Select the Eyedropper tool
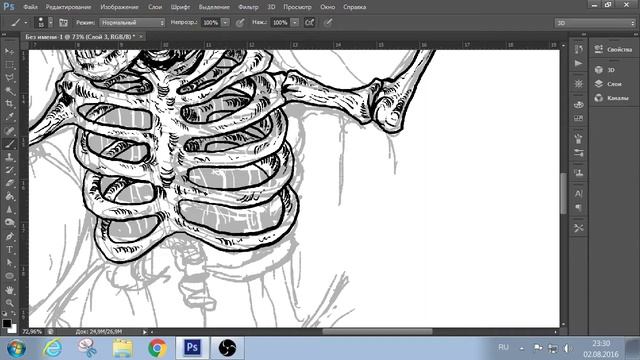640x360 pixels. coord(9,117)
